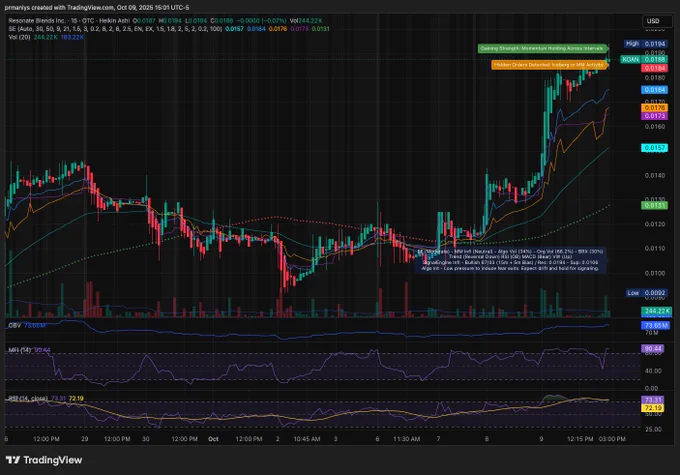Click the SignalEngine info box on chart
Image resolution: width=680 pixels, height=475 pixels.
point(510,260)
